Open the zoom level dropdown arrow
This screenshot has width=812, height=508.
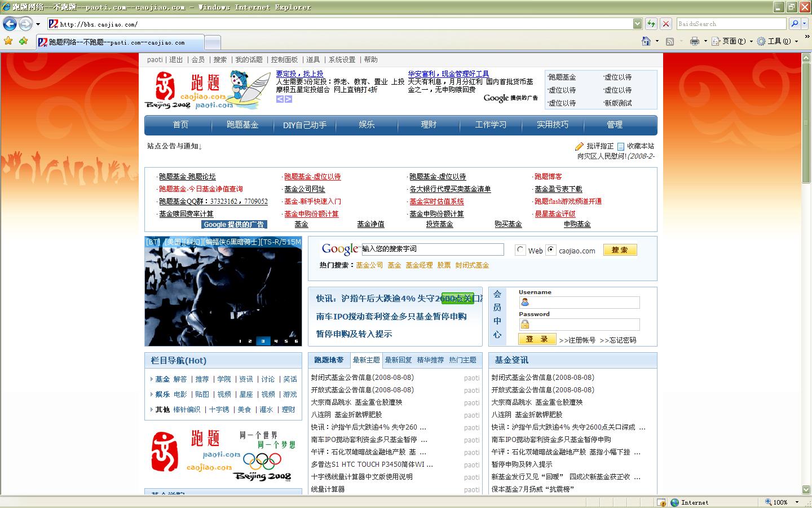point(797,502)
